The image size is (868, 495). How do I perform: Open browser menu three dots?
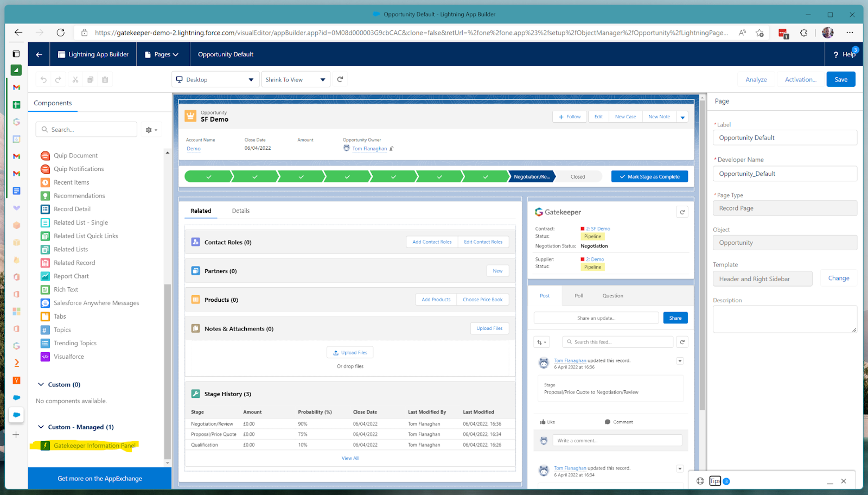[850, 33]
